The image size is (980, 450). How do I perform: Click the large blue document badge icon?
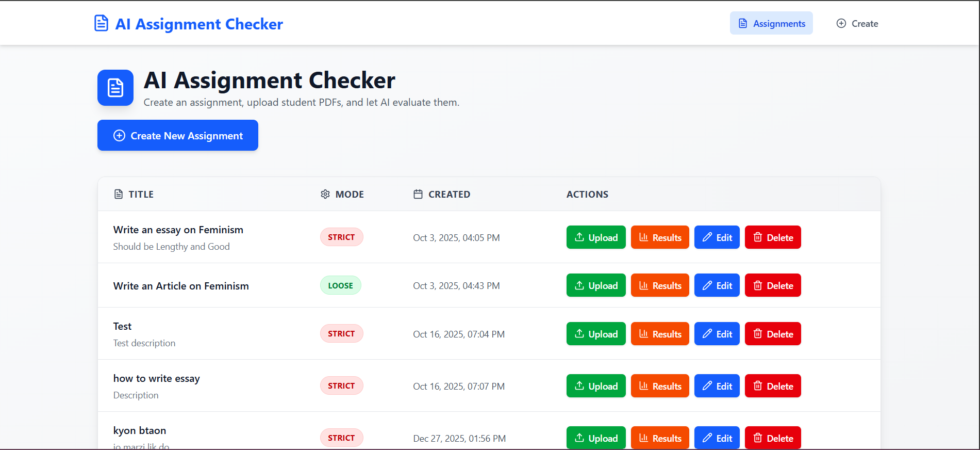[x=115, y=88]
